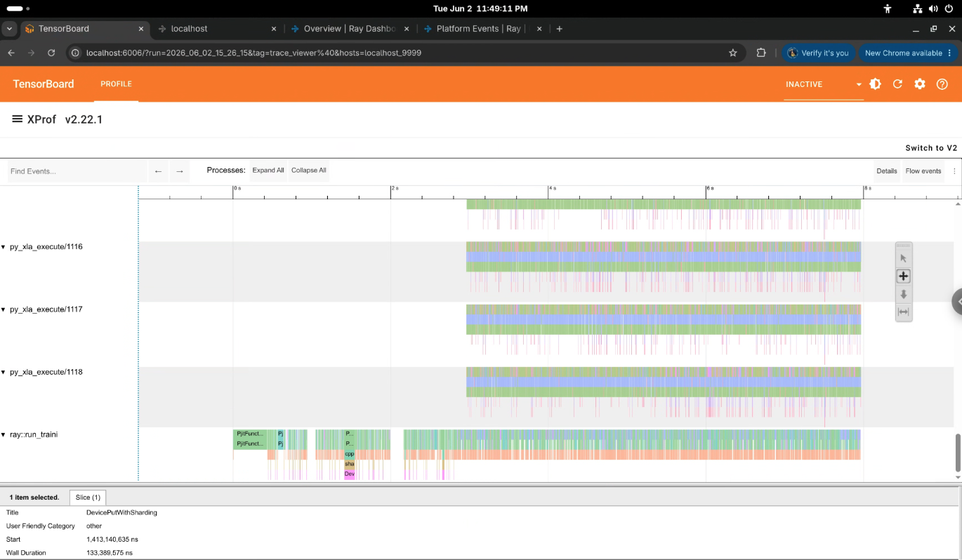The image size is (962, 560).
Task: Open Chrome's three-dot menu
Action: (x=950, y=53)
